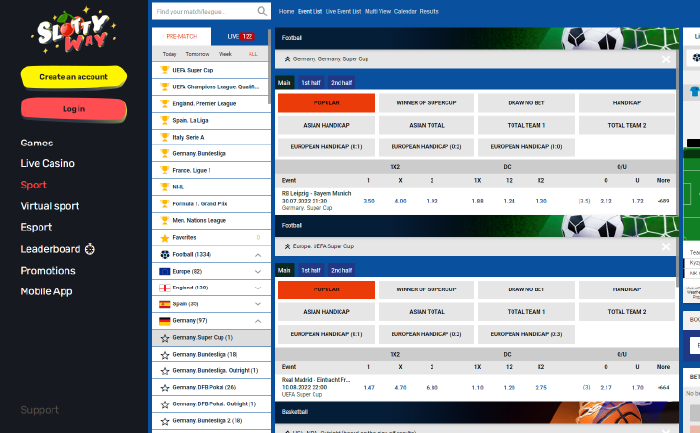Filter events by Tomorrow
The height and width of the screenshot is (433, 700).
[197, 54]
